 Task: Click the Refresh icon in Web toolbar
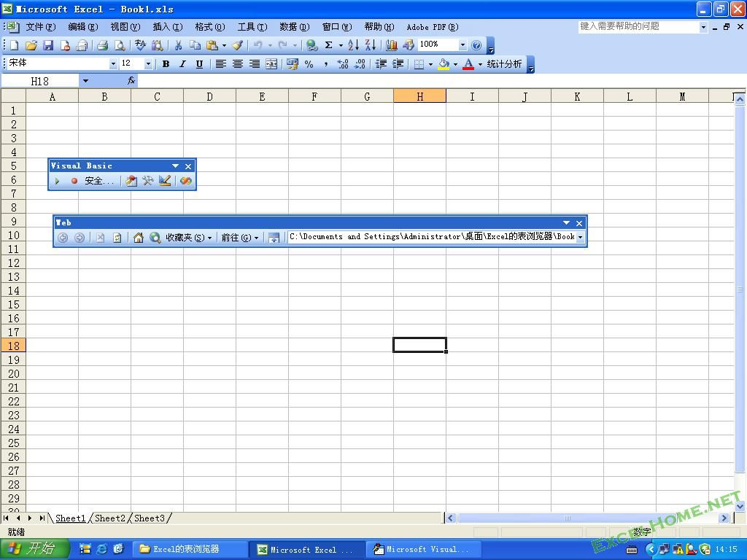pos(117,237)
